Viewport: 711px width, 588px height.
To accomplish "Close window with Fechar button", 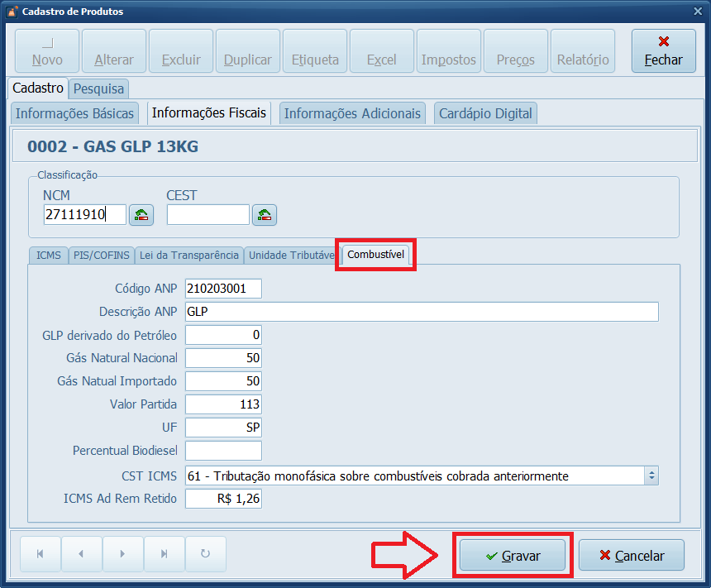I will point(663,50).
